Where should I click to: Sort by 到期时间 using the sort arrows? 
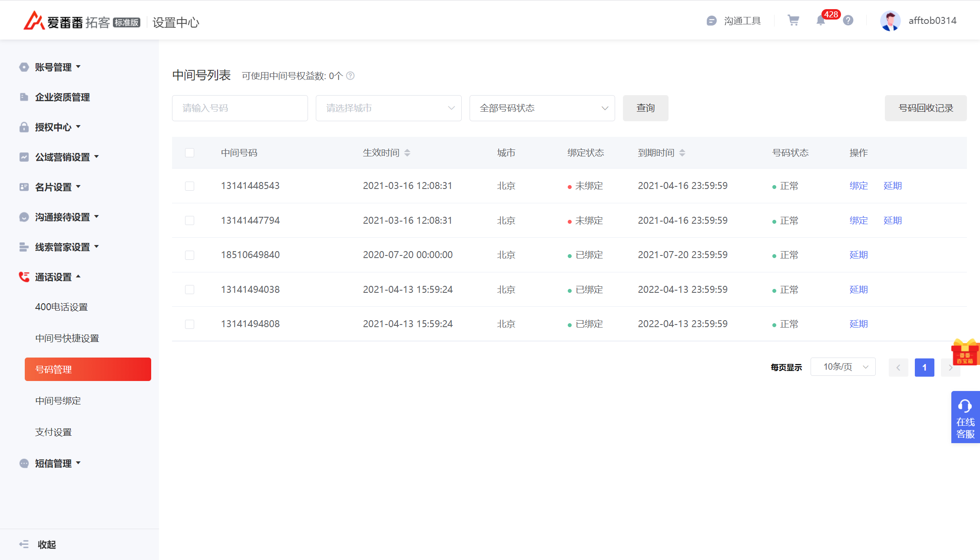coord(682,153)
